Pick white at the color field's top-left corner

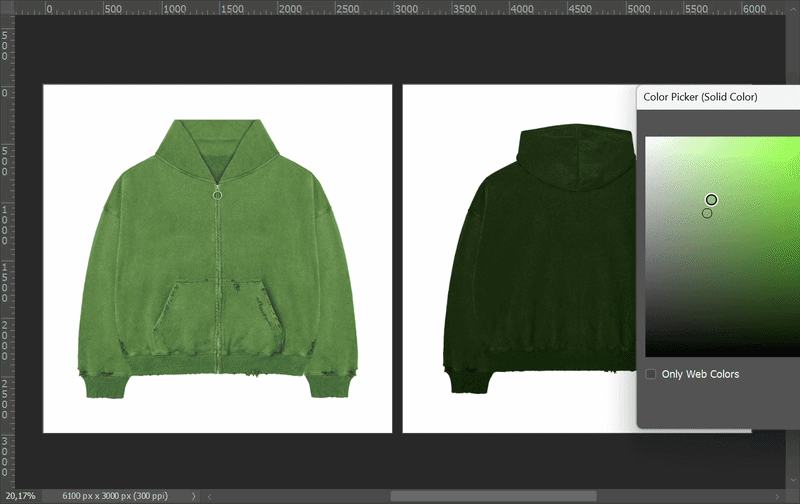click(x=648, y=139)
